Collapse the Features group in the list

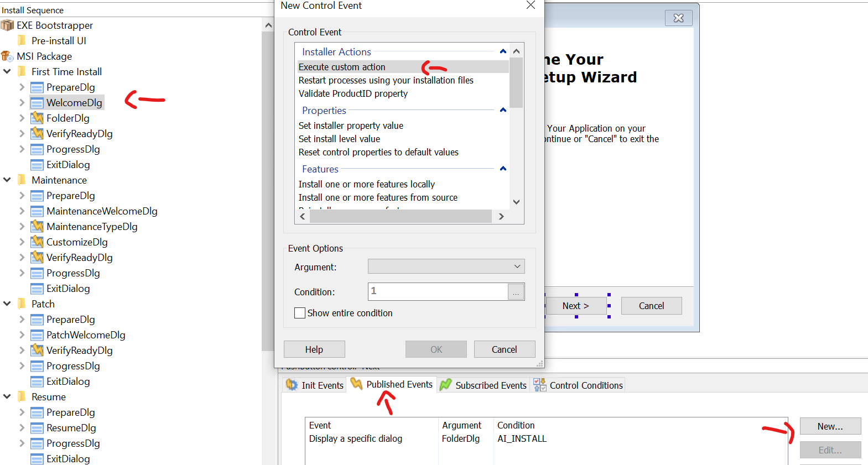coord(503,169)
